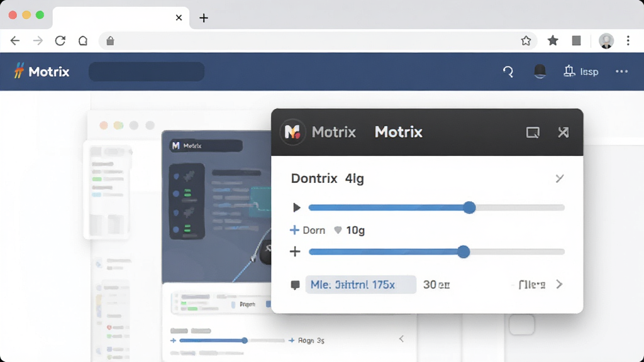Click the Motrix hashtag logo in the header

coord(19,71)
